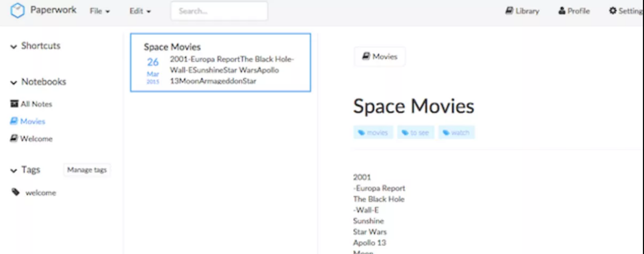Viewport: 644px width, 254px height.
Task: Filter by the welcome tag
Action: 41,193
